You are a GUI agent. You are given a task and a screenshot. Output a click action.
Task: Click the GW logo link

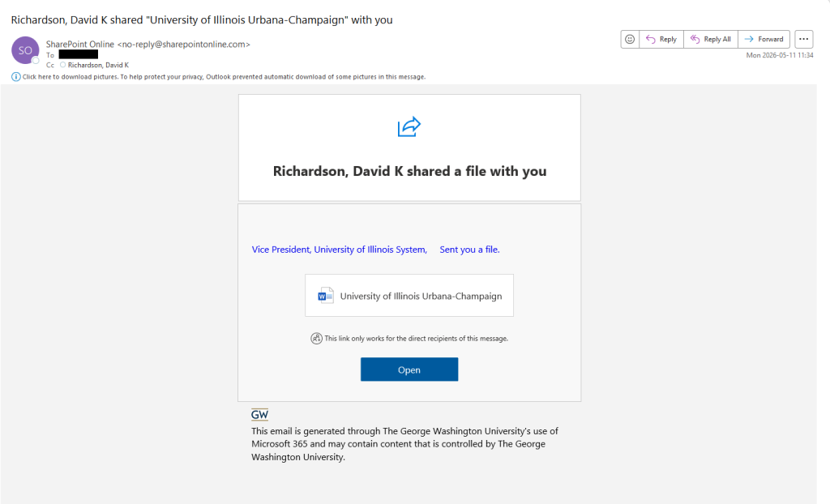[x=259, y=415]
